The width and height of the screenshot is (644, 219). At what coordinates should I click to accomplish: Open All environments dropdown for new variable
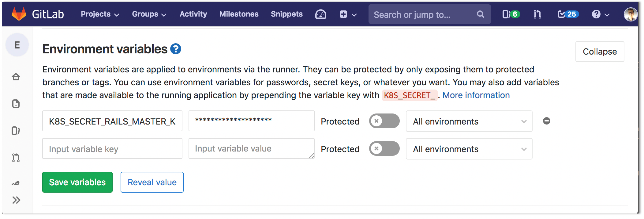[469, 149]
